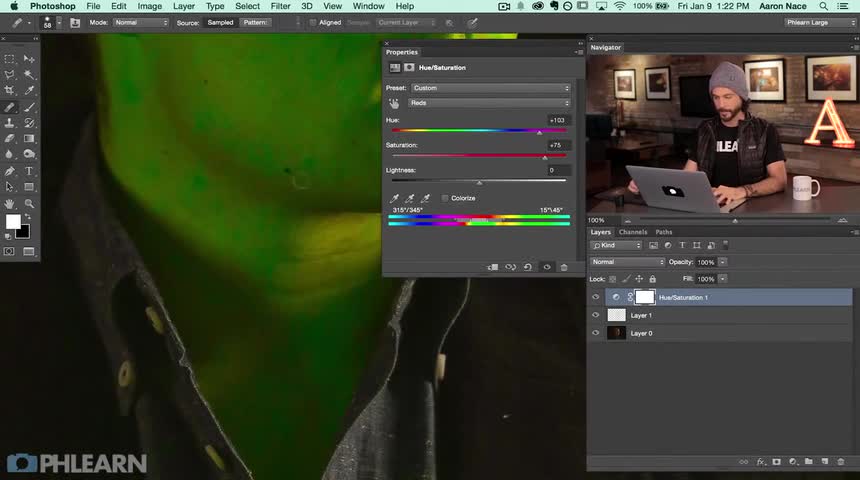Select the Clone Stamp tool
Image resolution: width=860 pixels, height=480 pixels.
[9, 123]
